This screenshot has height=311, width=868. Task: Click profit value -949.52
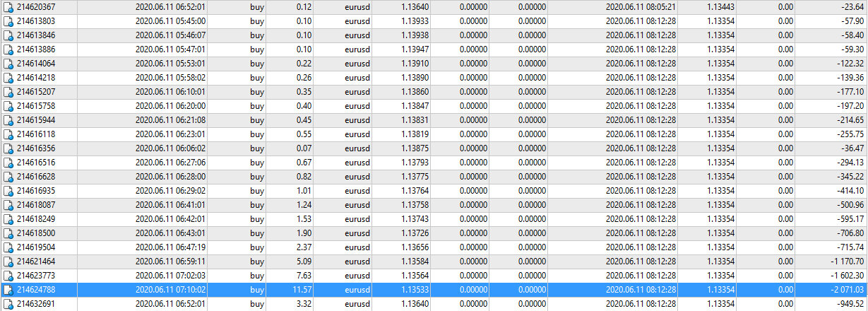(851, 304)
